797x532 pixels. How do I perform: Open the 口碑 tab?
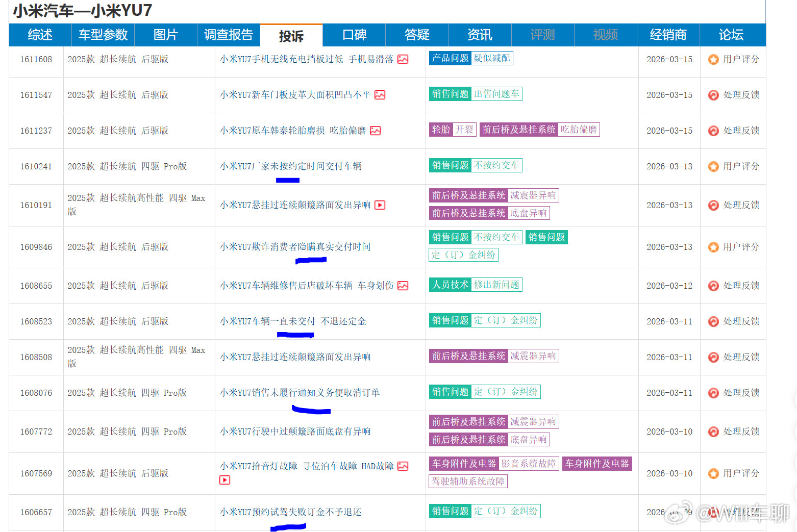pos(354,35)
